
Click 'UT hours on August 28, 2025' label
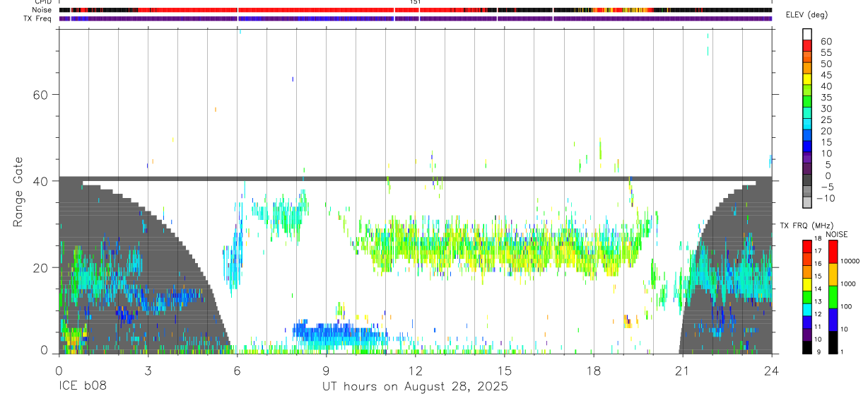pyautogui.click(x=415, y=387)
